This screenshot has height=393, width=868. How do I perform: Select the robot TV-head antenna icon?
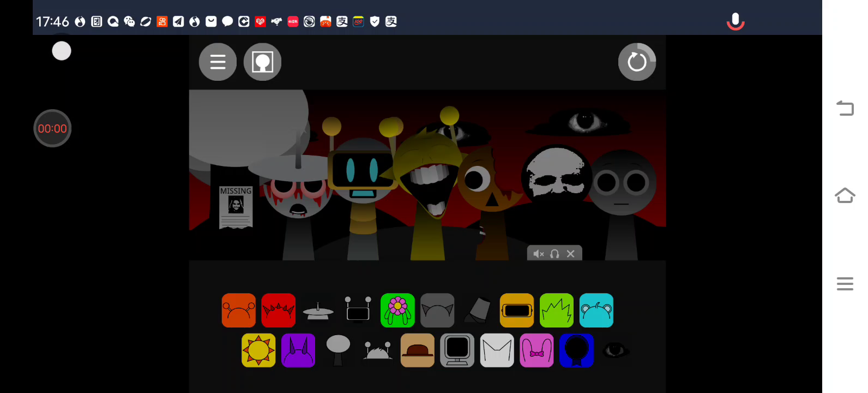(x=358, y=309)
